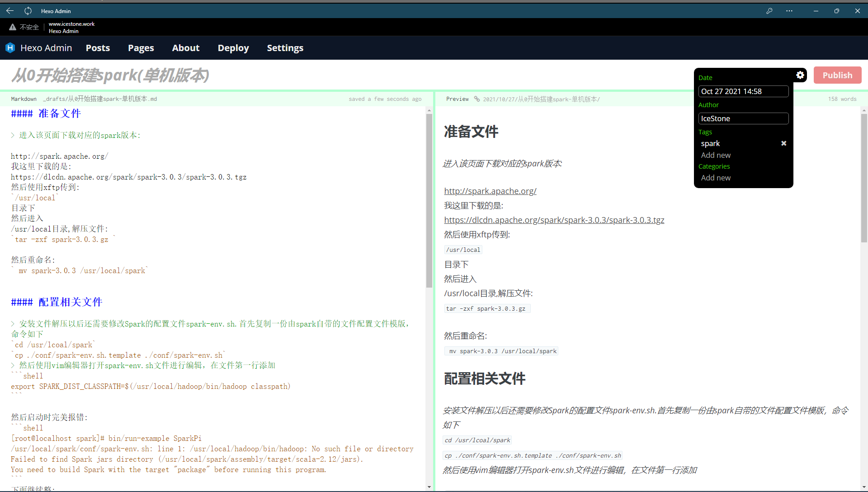Click the editor scrollbar down arrow

(429, 487)
